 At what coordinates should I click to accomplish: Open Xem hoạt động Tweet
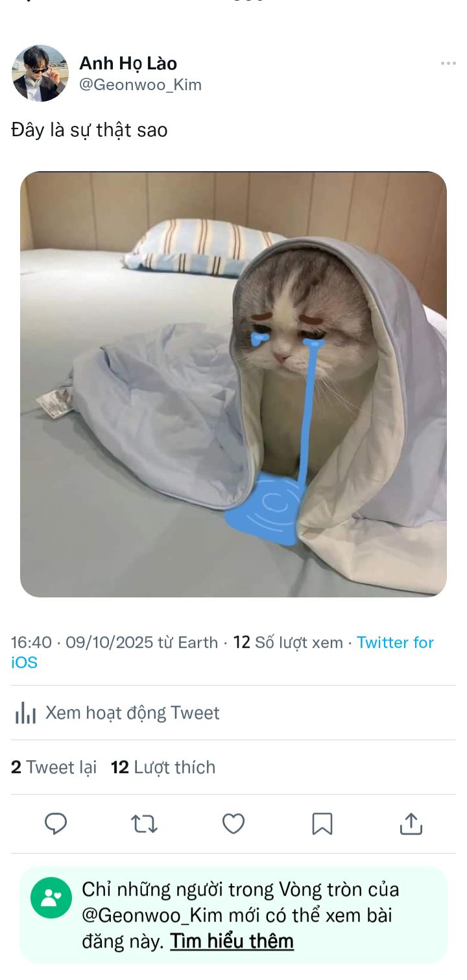tap(132, 713)
